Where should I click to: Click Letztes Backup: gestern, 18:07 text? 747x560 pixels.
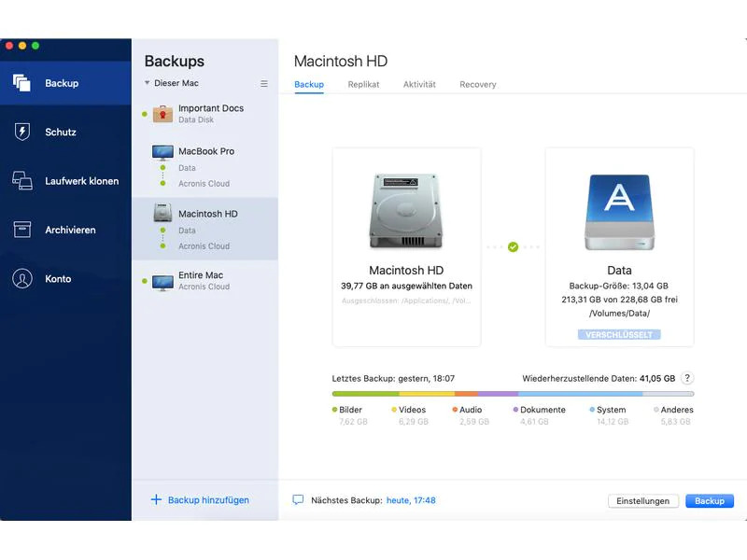393,379
